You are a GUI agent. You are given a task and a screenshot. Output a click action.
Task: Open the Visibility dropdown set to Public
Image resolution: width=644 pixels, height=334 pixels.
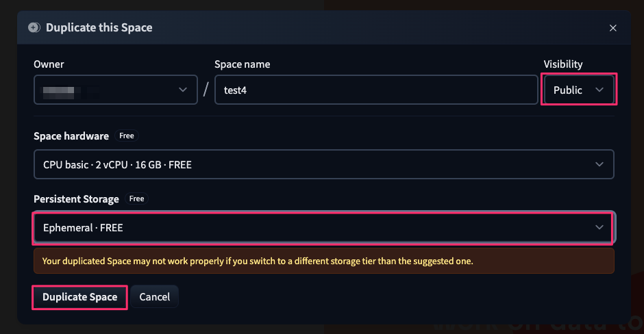[x=579, y=90]
